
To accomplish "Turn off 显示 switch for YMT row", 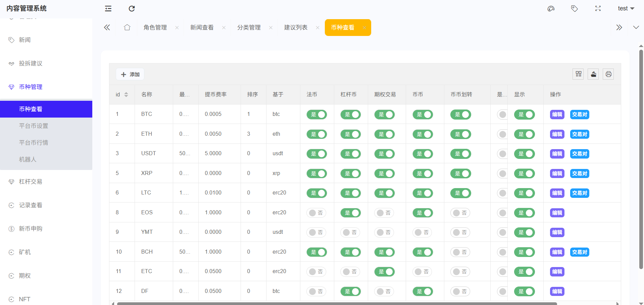I will pos(524,232).
